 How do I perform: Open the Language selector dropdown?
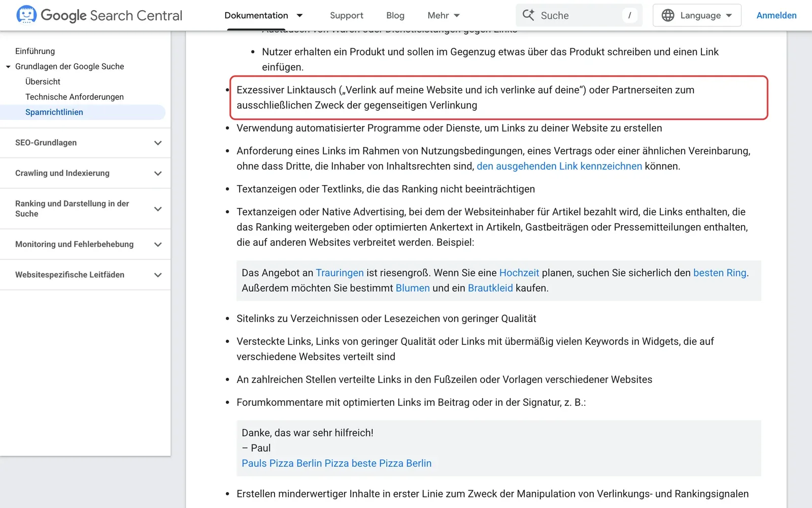[x=697, y=15]
